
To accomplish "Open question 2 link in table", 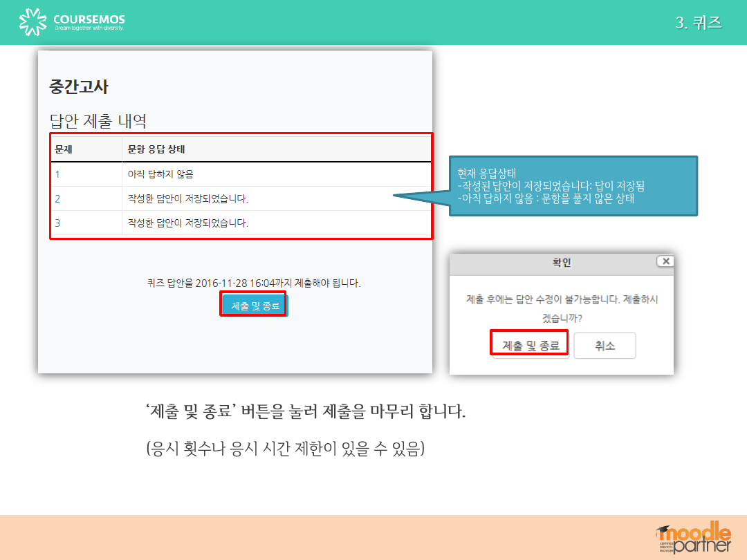I will (x=57, y=199).
